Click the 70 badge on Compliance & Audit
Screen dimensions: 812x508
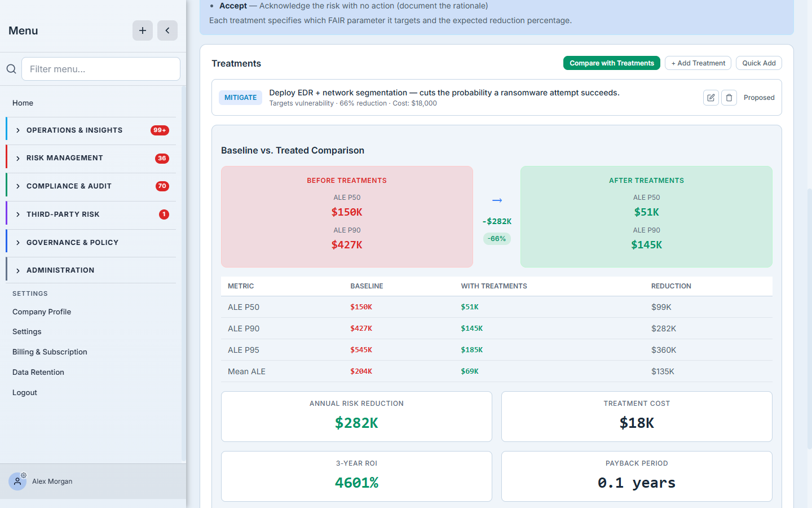pos(162,186)
